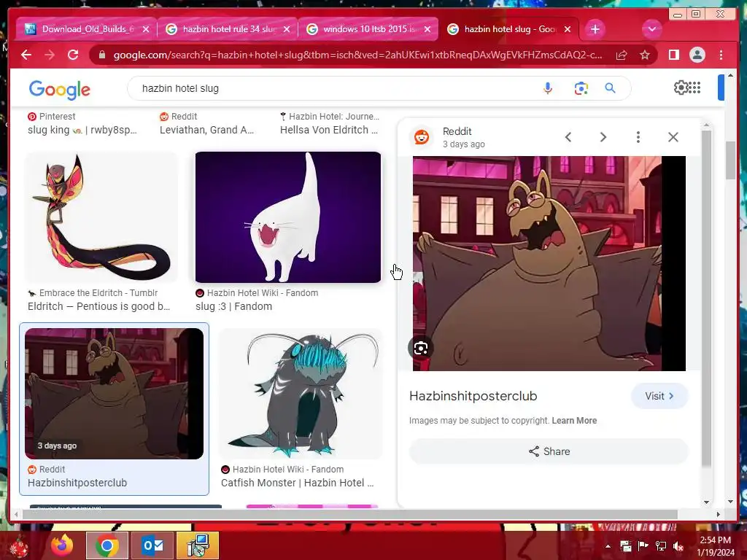
Task: Search by image with Google Lens icon
Action: pyautogui.click(x=581, y=88)
